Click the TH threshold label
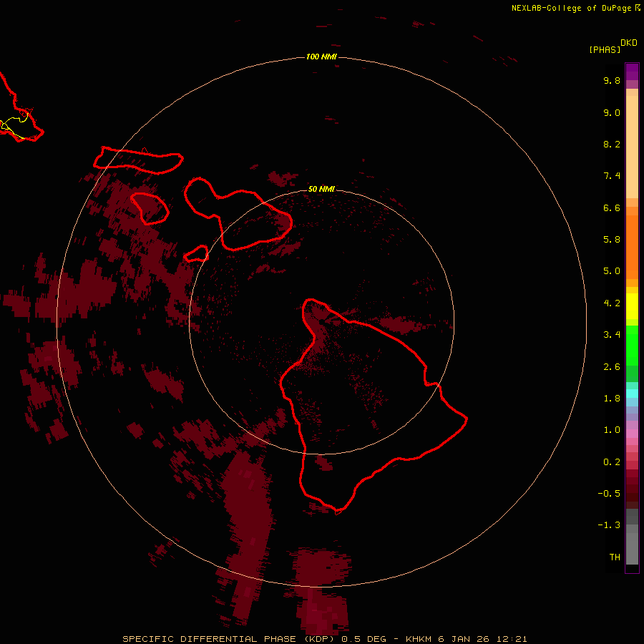The height and width of the screenshot is (644, 644). pos(615,557)
